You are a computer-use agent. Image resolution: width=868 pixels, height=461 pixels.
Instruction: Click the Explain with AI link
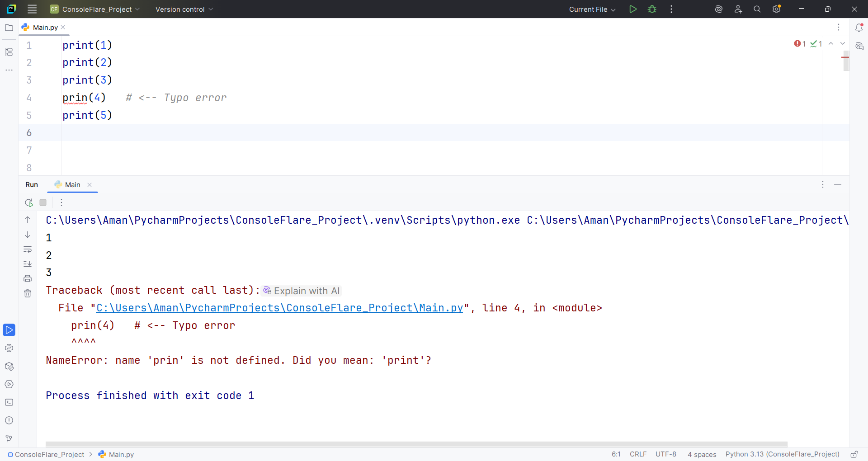tap(306, 291)
